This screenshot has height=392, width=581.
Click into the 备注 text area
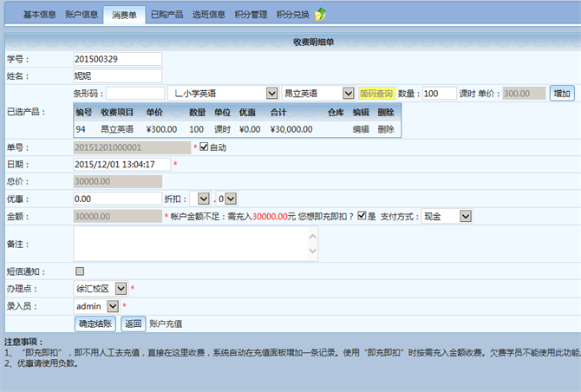coord(196,244)
